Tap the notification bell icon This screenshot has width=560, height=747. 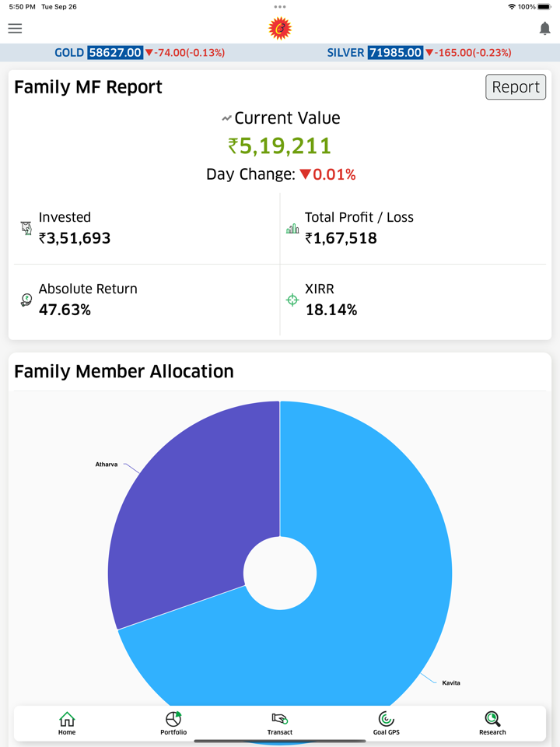(x=544, y=29)
